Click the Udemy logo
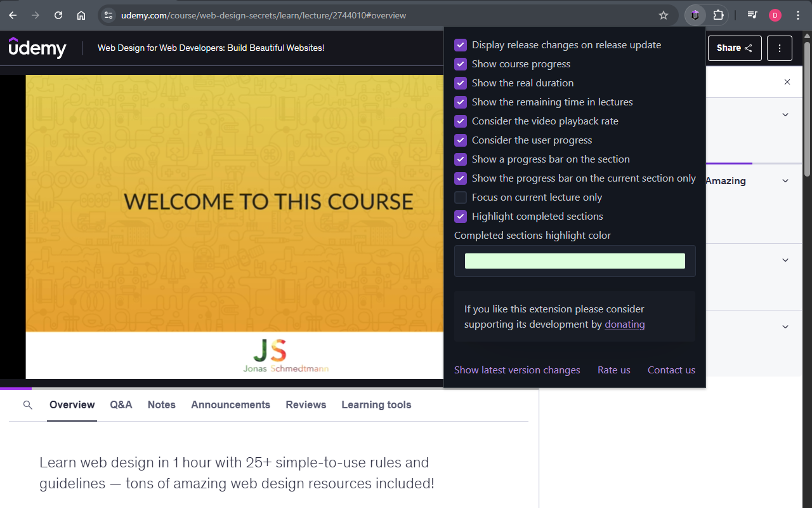 pyautogui.click(x=37, y=48)
